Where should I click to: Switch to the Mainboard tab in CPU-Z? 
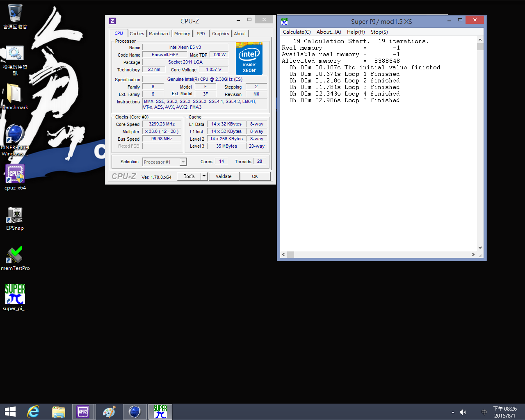click(159, 34)
